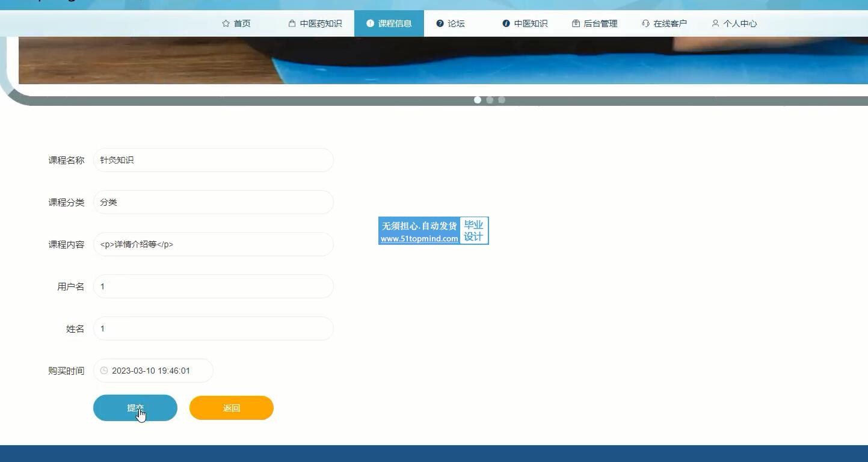The height and width of the screenshot is (462, 868).
Task: Select the first carousel dot indicator
Action: coord(478,100)
